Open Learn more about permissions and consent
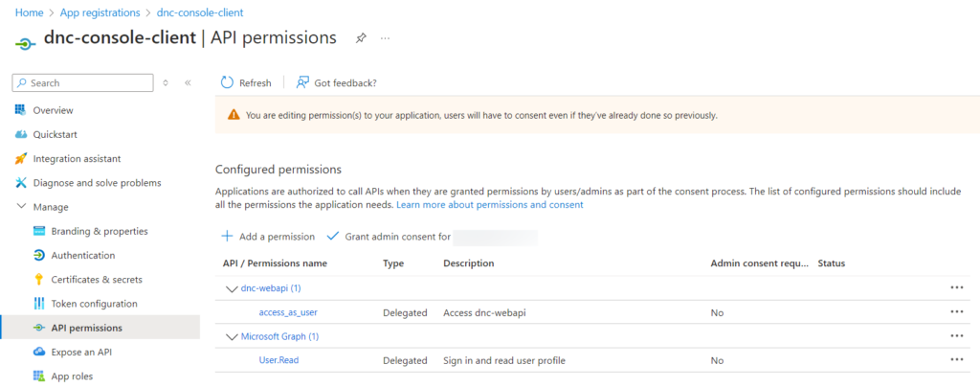The height and width of the screenshot is (388, 980). coord(489,205)
